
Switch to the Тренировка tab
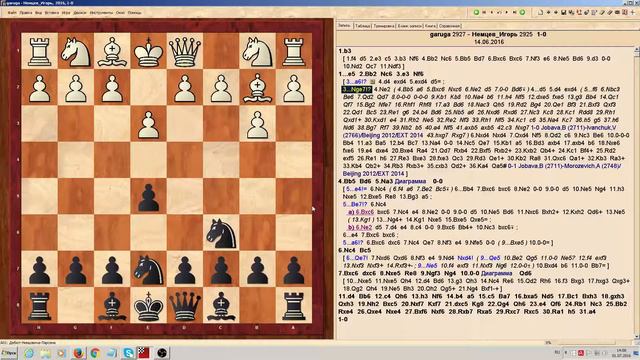(x=384, y=26)
